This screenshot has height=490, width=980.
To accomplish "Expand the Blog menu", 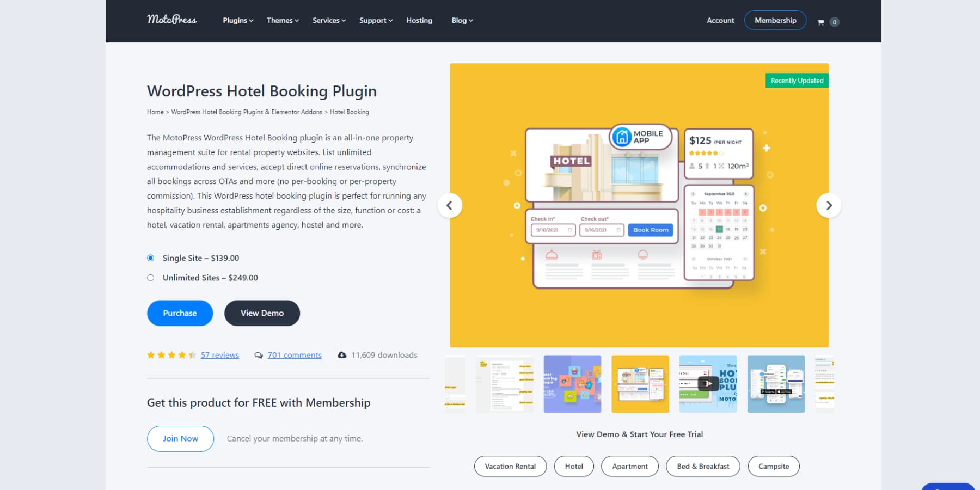I will point(462,20).
